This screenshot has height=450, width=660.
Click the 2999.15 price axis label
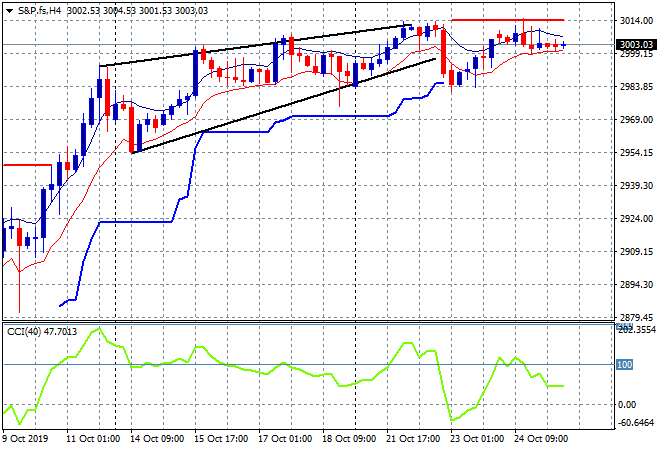(x=636, y=54)
